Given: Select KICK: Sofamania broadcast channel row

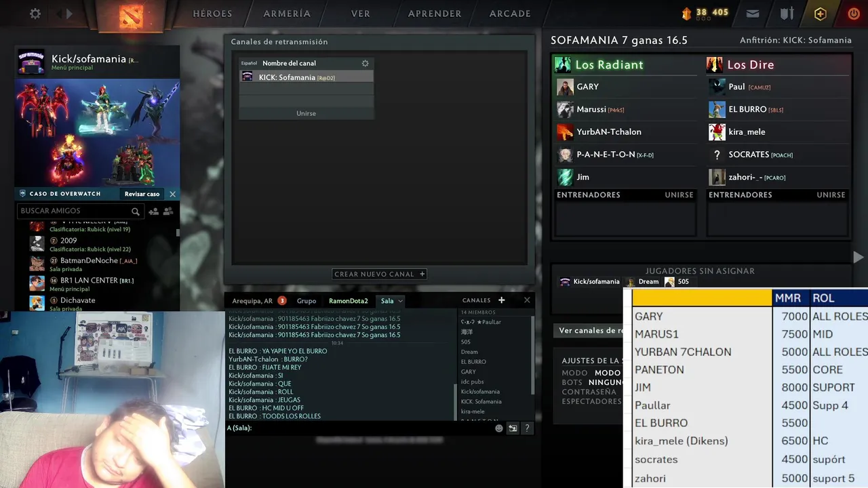Looking at the screenshot, I should (x=307, y=77).
